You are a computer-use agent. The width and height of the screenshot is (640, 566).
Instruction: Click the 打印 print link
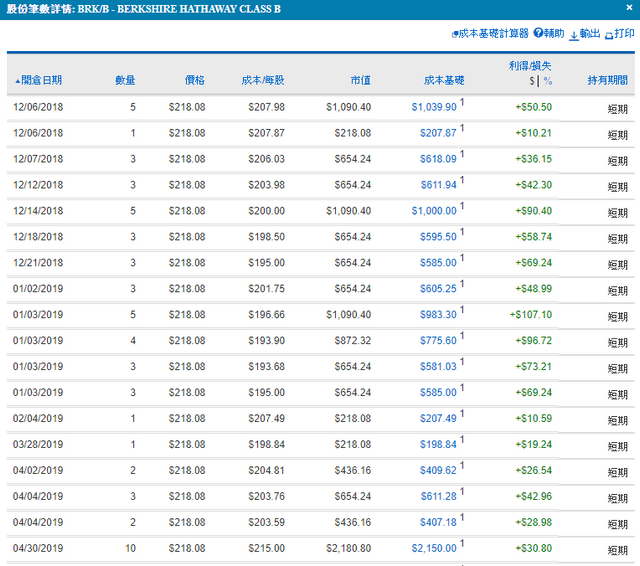tap(620, 33)
